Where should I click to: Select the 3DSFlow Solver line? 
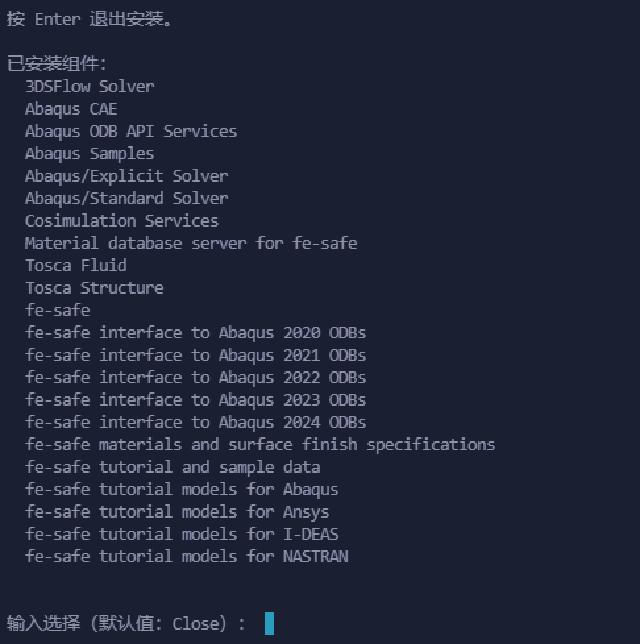point(90,86)
